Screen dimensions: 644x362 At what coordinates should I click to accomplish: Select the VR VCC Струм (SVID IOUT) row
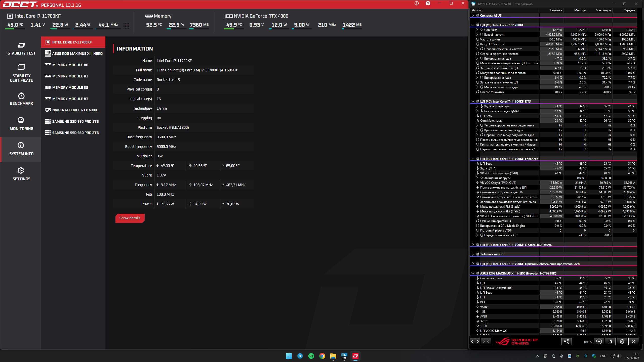tap(553, 183)
